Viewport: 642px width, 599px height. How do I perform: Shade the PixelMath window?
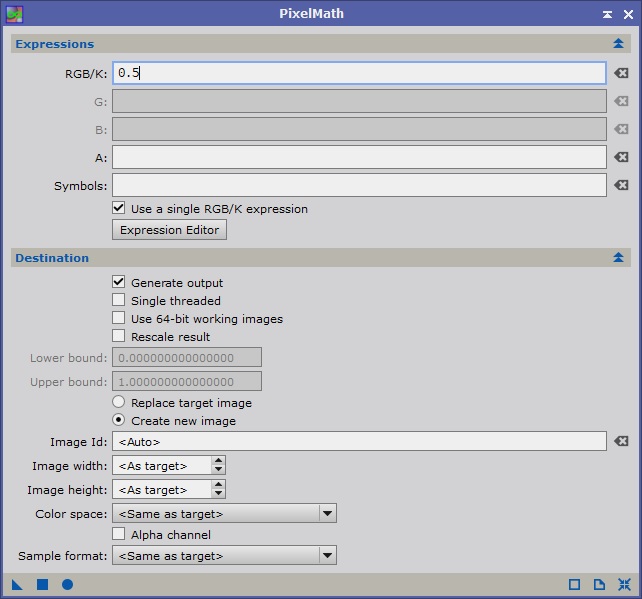coord(607,14)
